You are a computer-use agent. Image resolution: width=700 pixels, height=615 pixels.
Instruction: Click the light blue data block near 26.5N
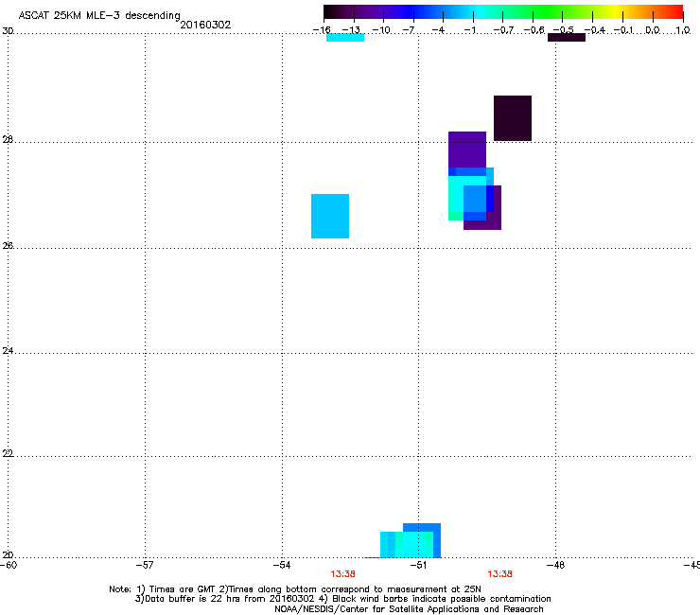[x=330, y=216]
